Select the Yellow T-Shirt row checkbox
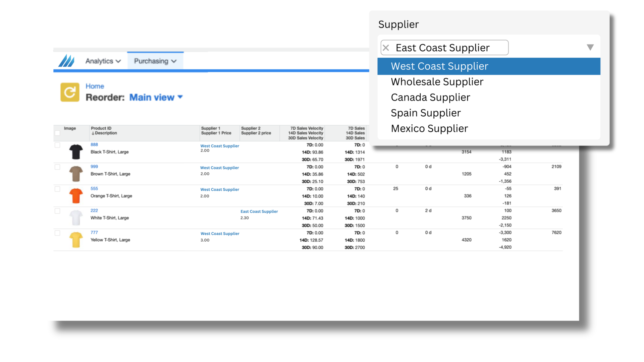This screenshot has height=362, width=644. point(57,233)
